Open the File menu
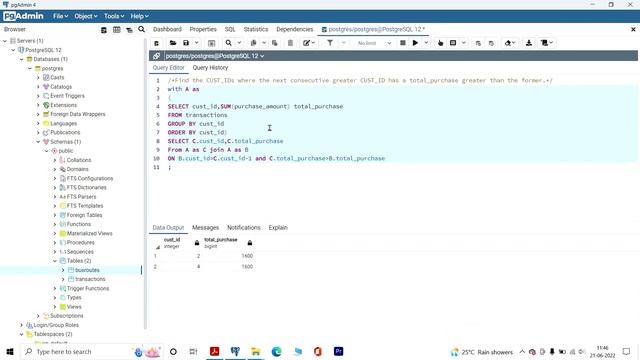This screenshot has height=360, width=640. [60, 16]
